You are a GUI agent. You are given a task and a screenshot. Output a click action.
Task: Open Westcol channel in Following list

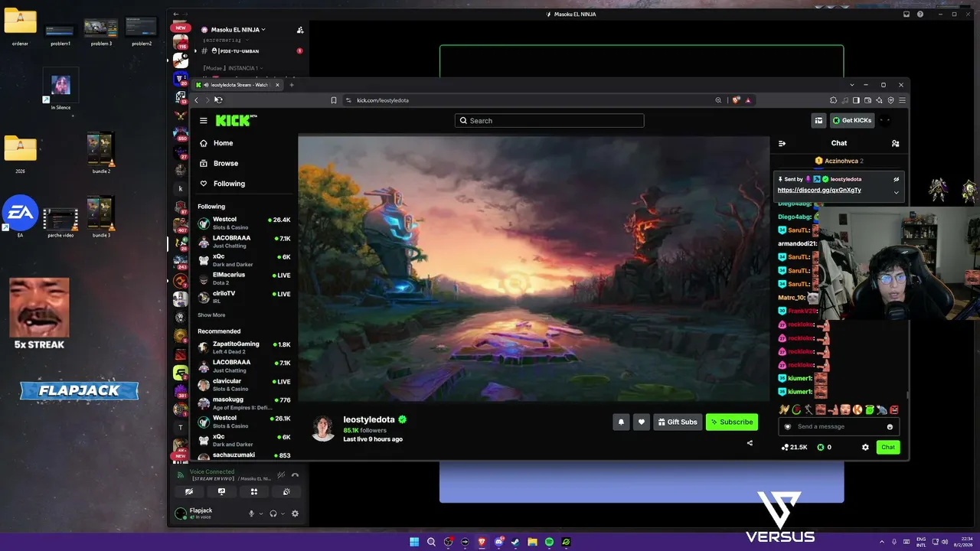click(244, 223)
